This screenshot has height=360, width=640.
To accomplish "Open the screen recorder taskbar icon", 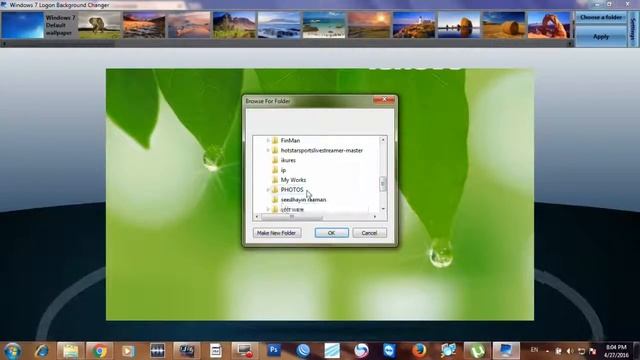I will point(244,351).
